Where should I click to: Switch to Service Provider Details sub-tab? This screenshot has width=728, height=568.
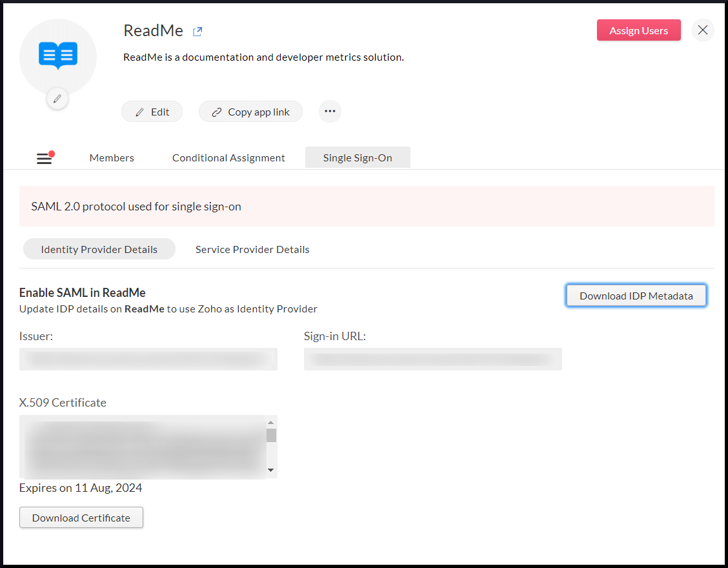pyautogui.click(x=252, y=249)
